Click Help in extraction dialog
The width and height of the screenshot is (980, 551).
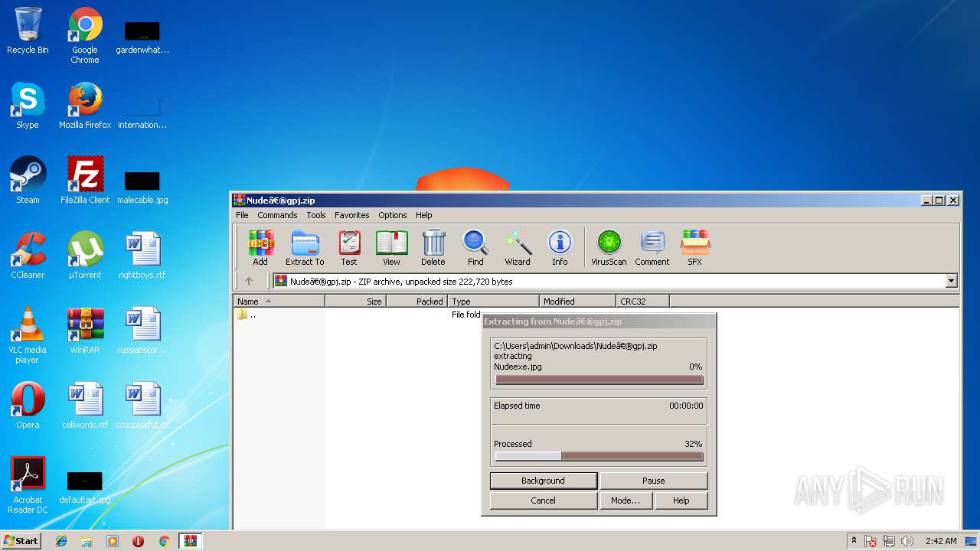tap(681, 500)
